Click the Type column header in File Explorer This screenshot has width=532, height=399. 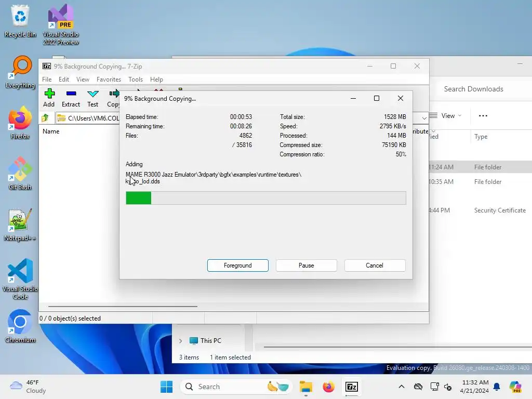[x=481, y=137]
